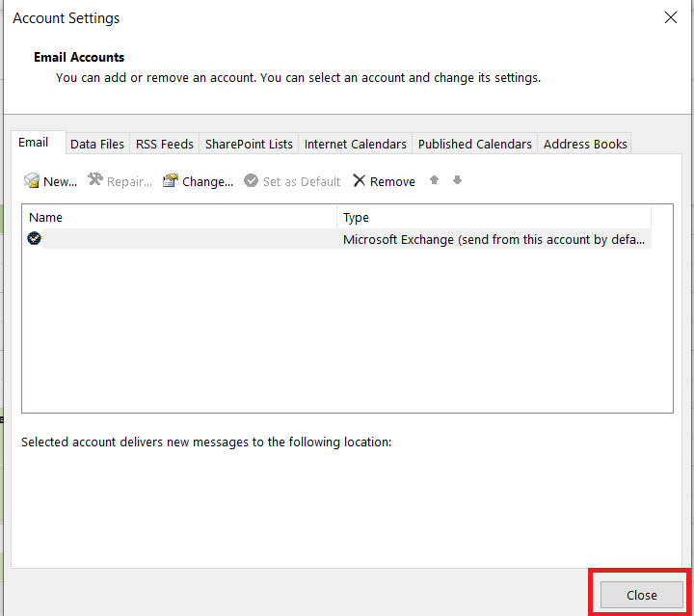This screenshot has width=694, height=616.
Task: Move account down with down arrow
Action: (458, 180)
